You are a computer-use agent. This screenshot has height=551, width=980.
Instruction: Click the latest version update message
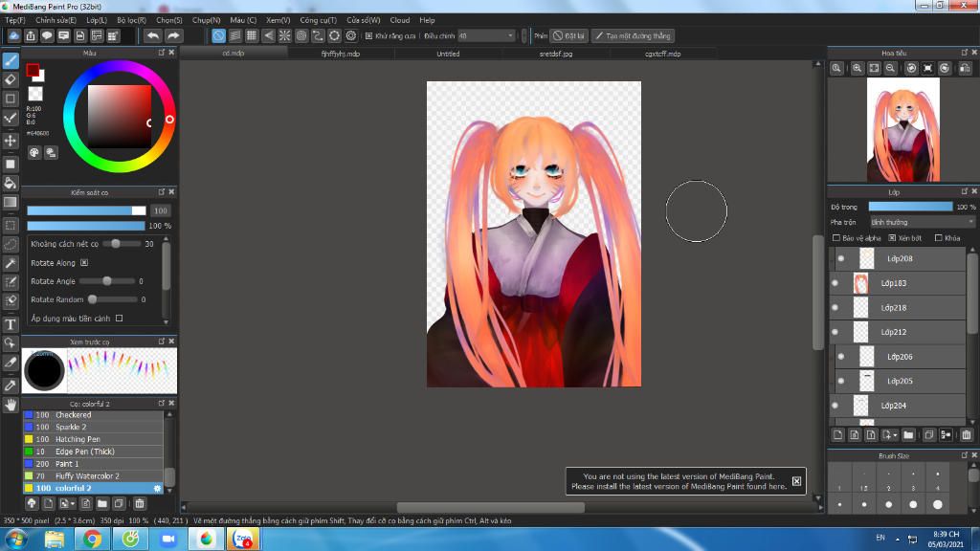pos(679,481)
